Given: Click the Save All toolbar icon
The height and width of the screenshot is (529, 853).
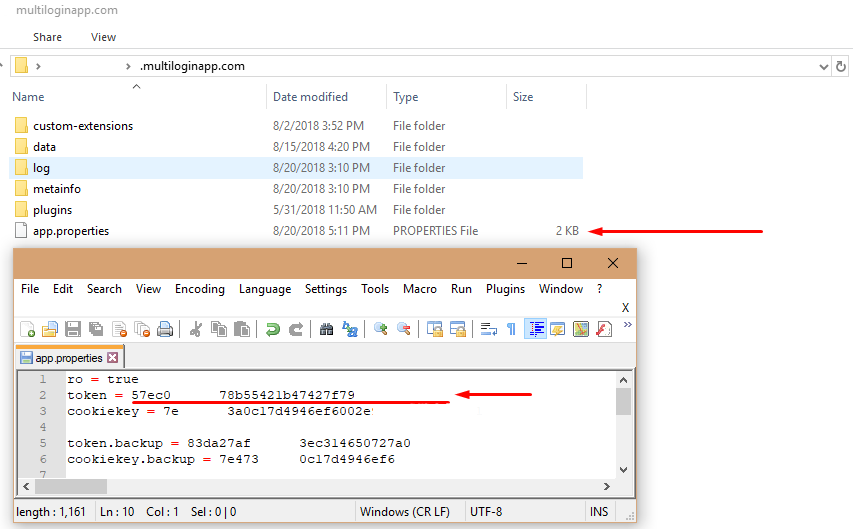Looking at the screenshot, I should pos(96,329).
